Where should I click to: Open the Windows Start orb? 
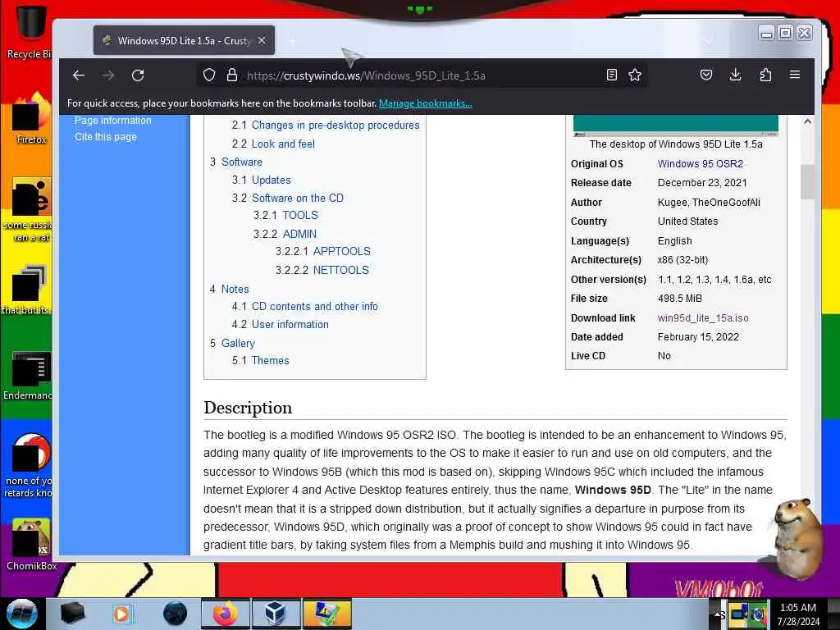coord(22,614)
